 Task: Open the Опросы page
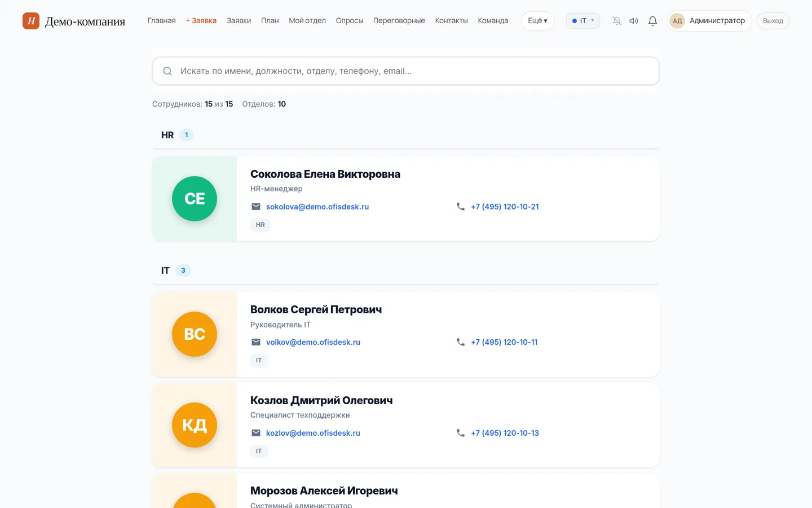click(x=350, y=21)
